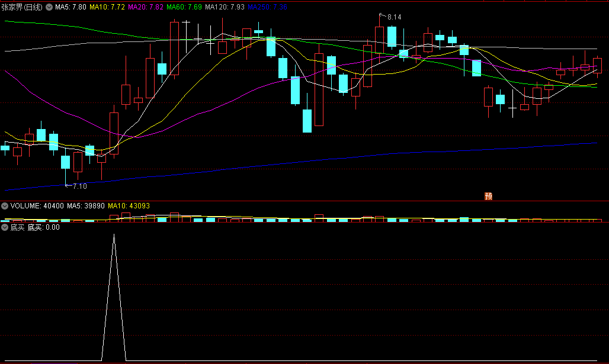Click the last candlestick on the chart
Image resolution: width=609 pixels, height=364 pixels.
point(597,66)
